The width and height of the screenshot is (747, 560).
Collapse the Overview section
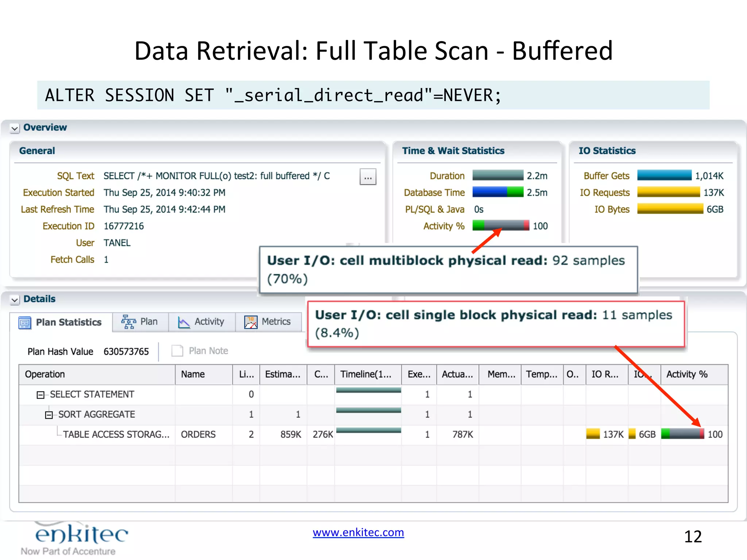pyautogui.click(x=15, y=128)
